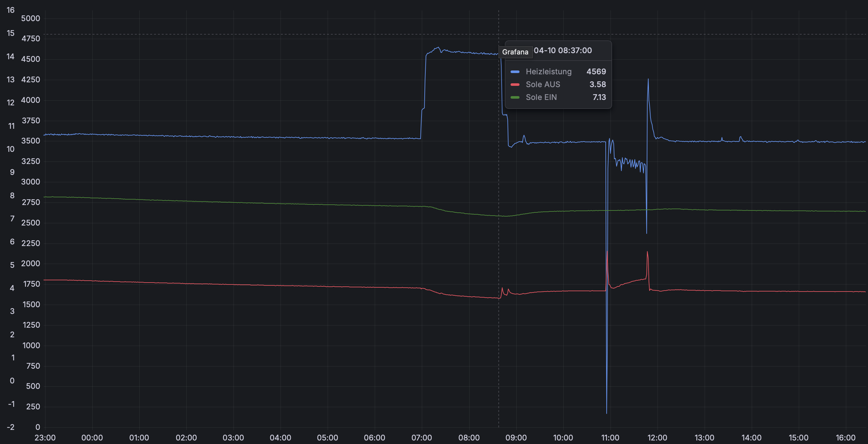Select the Sole EIN series label

click(541, 97)
